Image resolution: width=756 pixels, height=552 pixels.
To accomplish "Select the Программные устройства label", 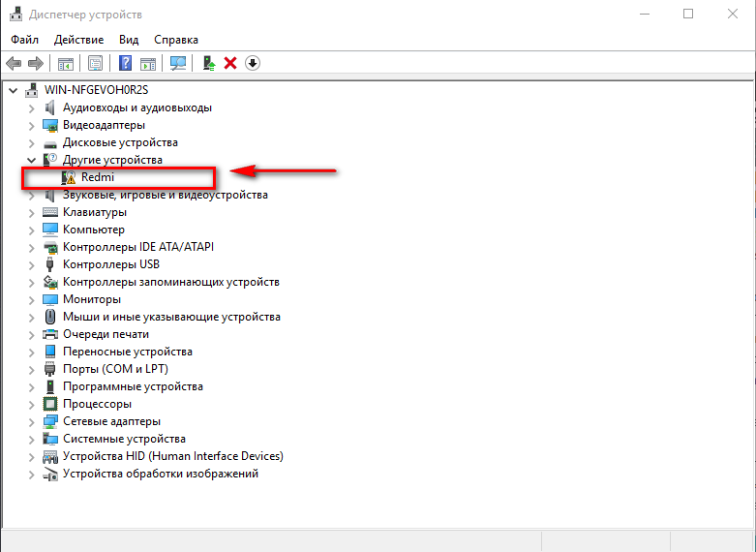I will click(133, 386).
